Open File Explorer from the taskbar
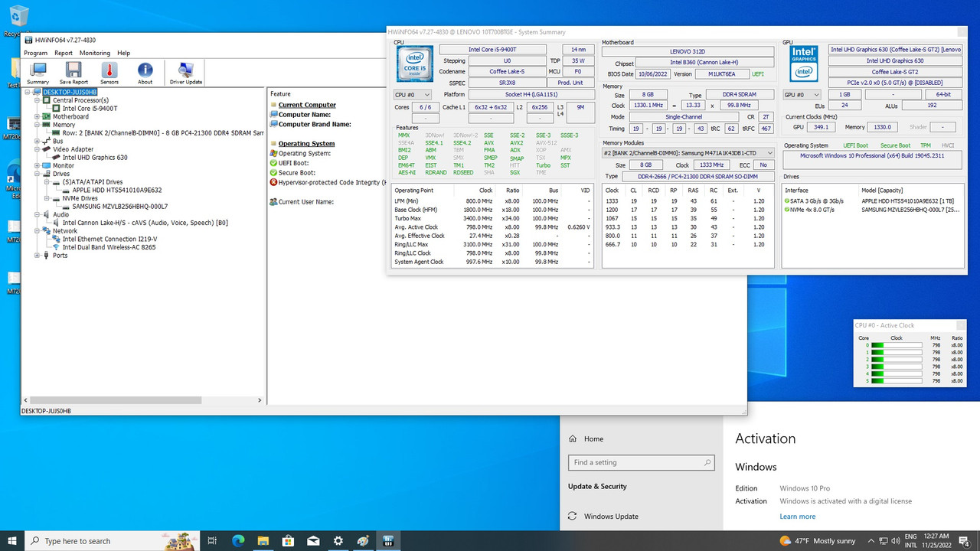Viewport: 980px width, 551px height. (x=263, y=541)
